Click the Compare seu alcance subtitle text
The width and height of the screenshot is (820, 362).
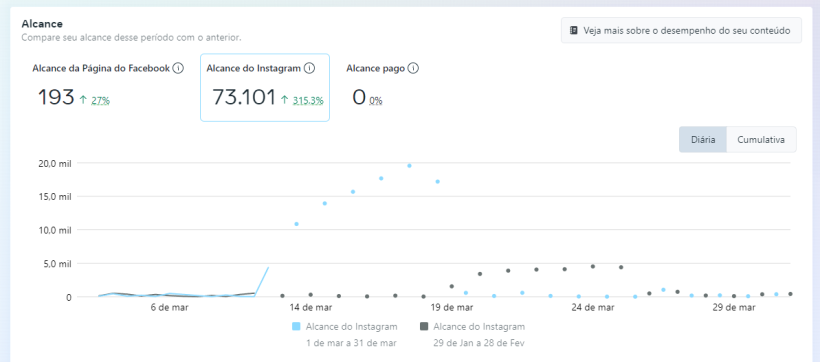click(x=131, y=38)
